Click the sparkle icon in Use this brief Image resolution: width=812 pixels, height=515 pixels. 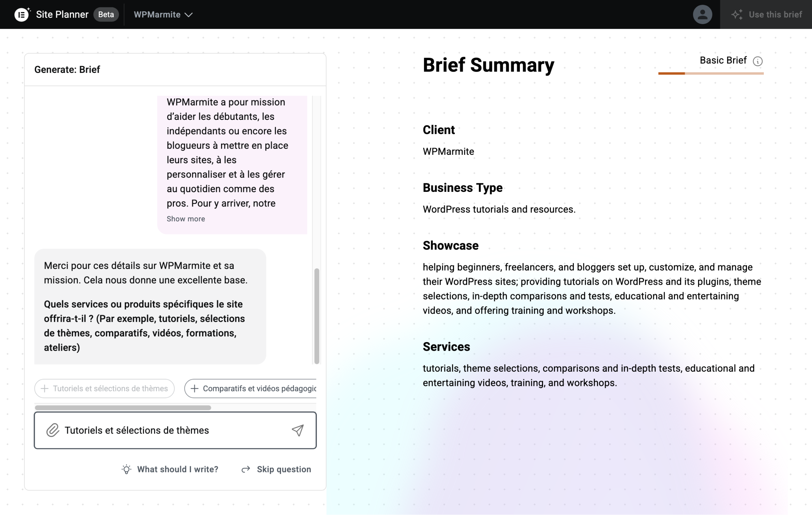click(737, 15)
